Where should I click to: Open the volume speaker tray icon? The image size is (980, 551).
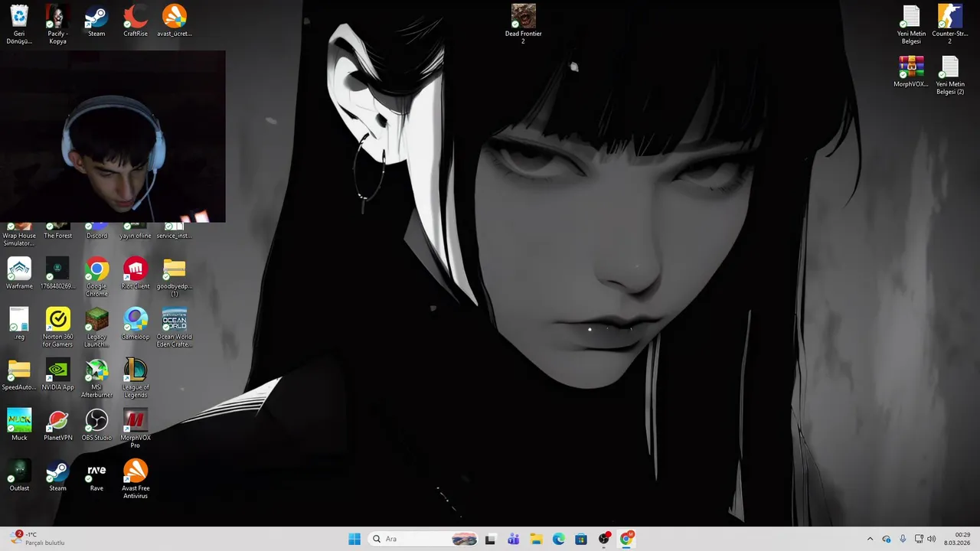point(932,539)
